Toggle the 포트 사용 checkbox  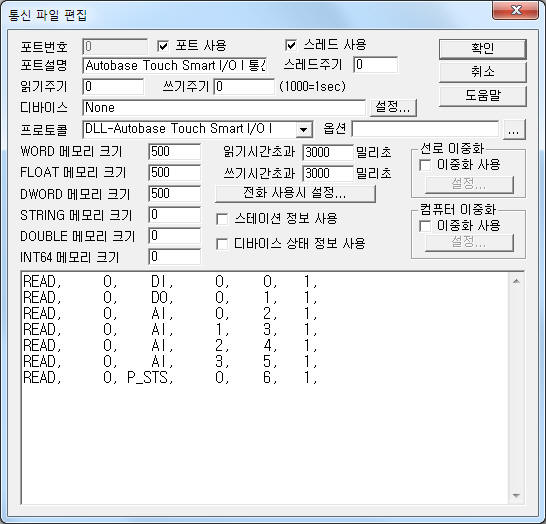pos(163,46)
